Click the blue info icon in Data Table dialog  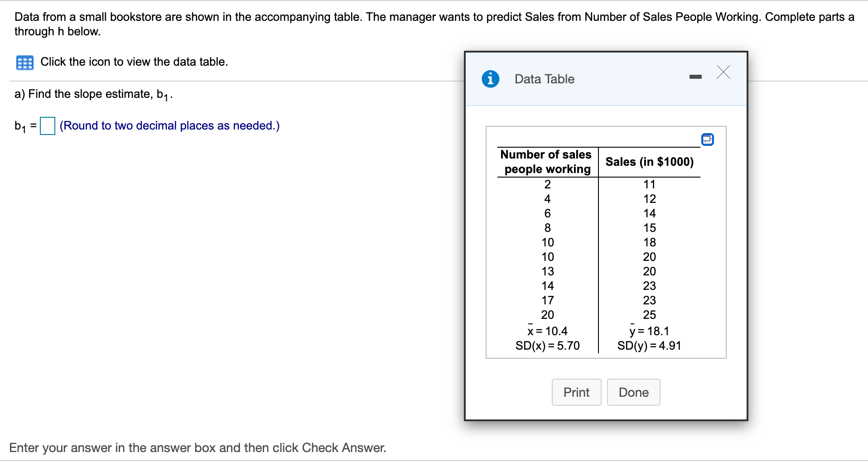[x=490, y=79]
